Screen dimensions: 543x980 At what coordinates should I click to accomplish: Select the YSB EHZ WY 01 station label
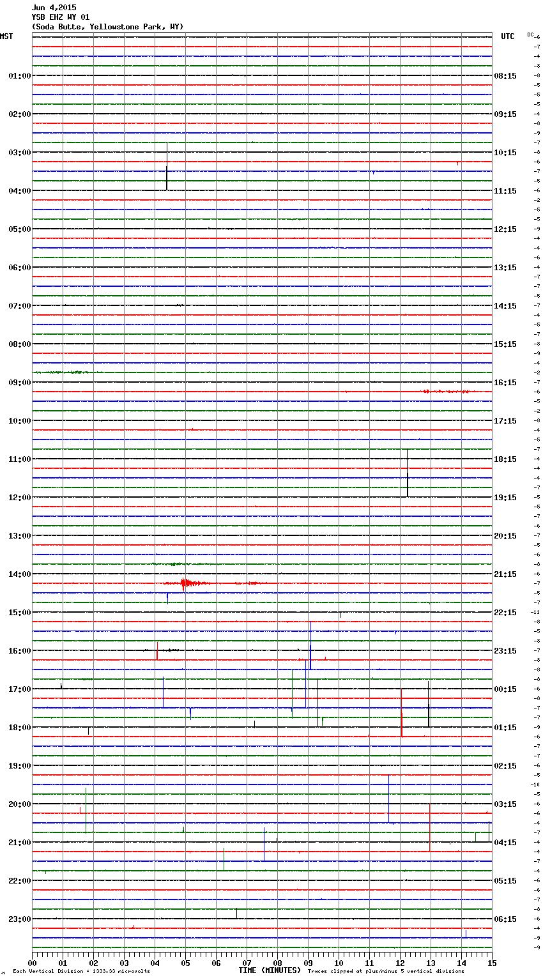point(61,17)
